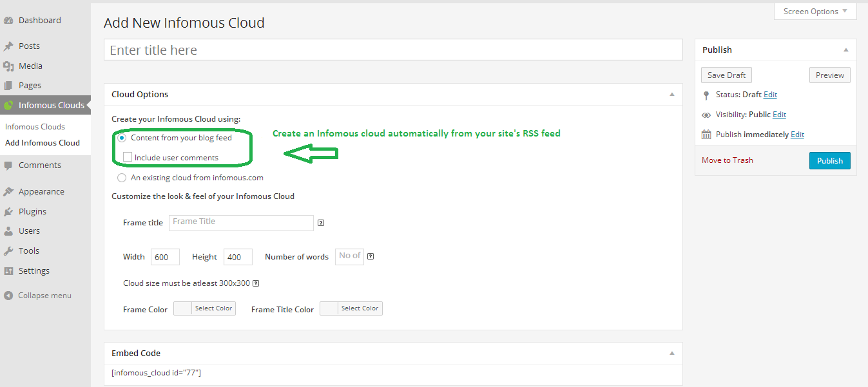Click help icon beside Number of words
Viewport: 868px width, 387px height.
coord(371,256)
